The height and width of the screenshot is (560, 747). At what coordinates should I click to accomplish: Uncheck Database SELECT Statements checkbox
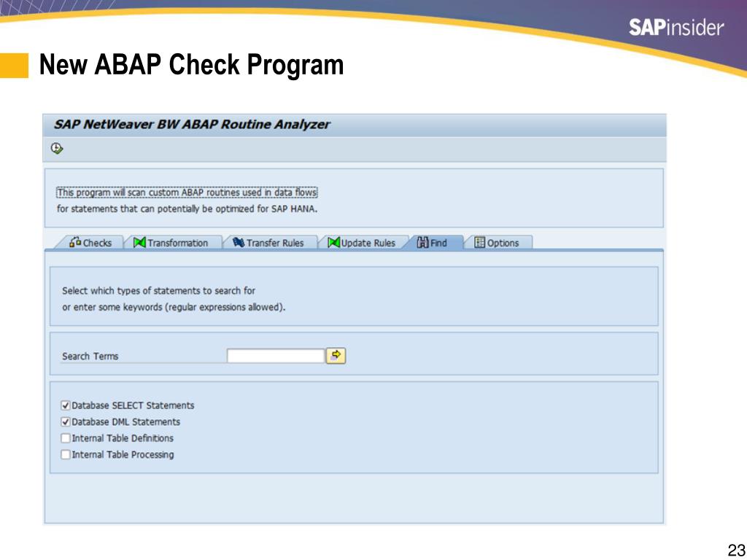(x=66, y=405)
